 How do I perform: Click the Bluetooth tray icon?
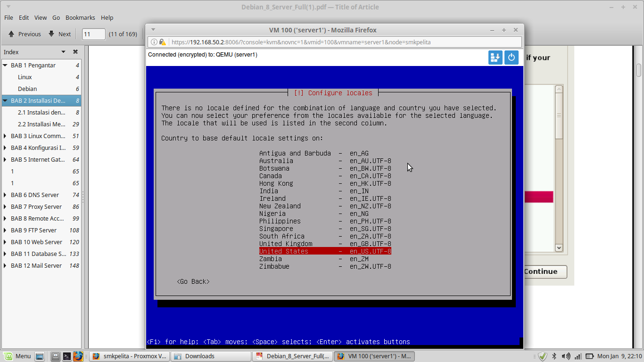pos(554,356)
